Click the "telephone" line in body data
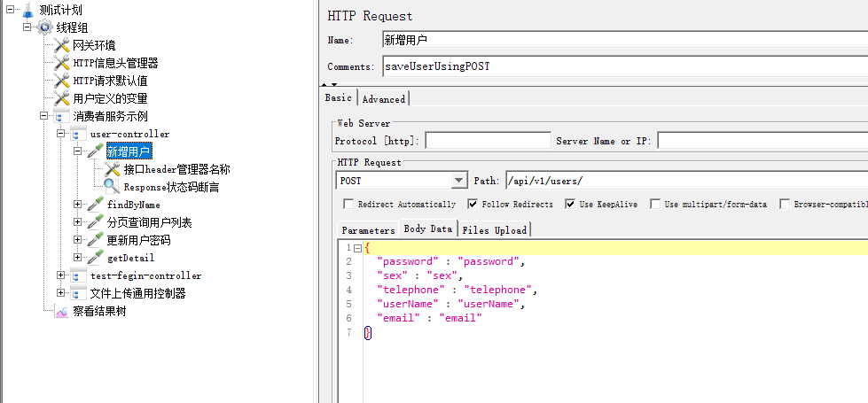 click(x=457, y=290)
